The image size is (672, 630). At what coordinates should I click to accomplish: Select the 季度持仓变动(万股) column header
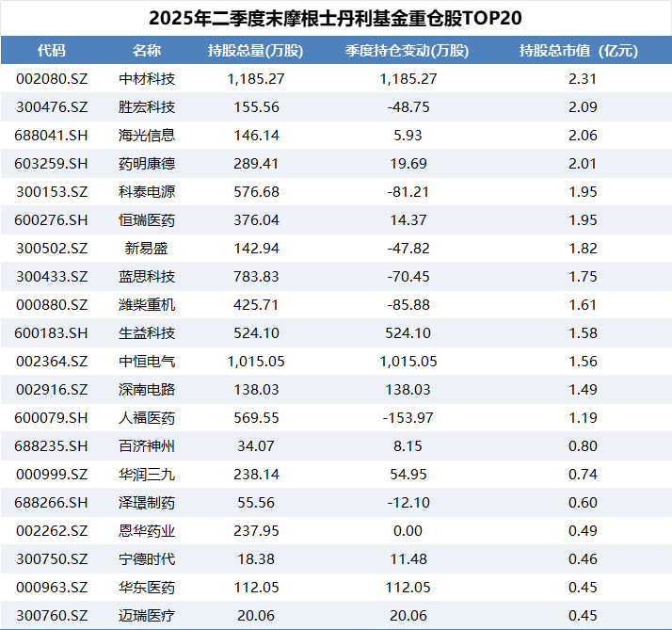(x=408, y=51)
